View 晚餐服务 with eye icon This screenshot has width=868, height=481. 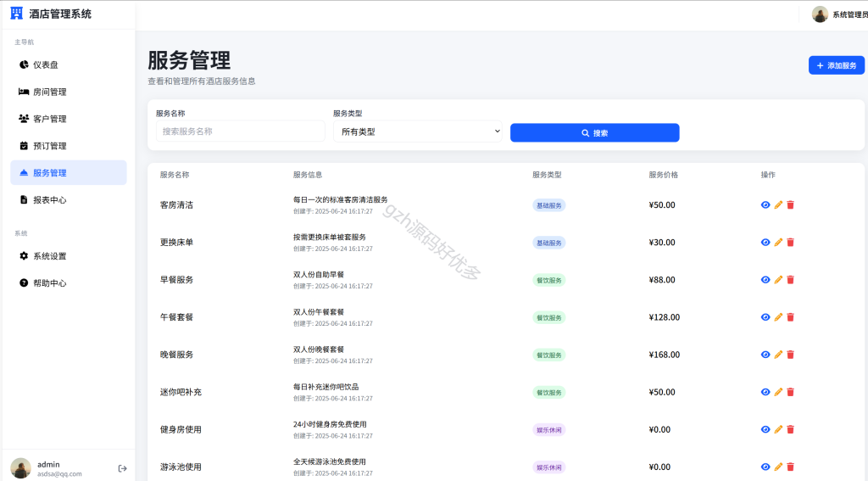pos(765,355)
